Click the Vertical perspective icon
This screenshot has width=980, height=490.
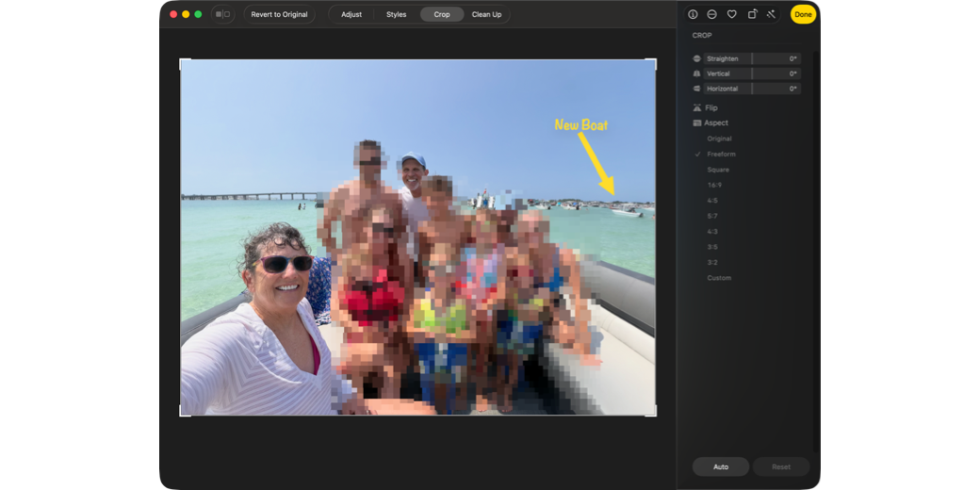pyautogui.click(x=697, y=73)
